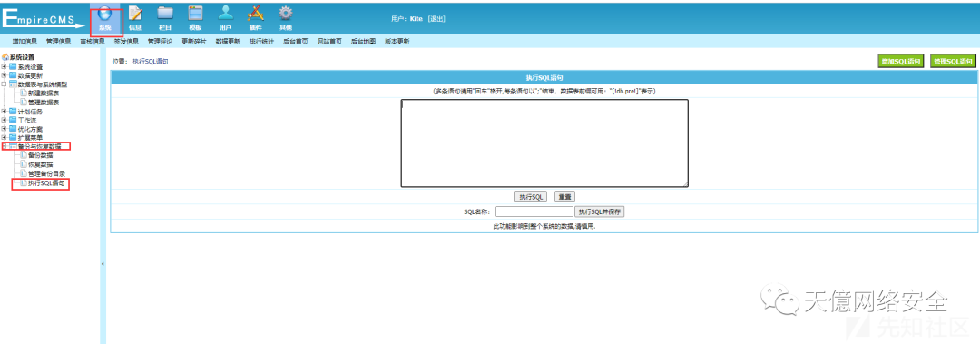Click the green 增加SQL语句 button
This screenshot has width=980, height=344.
point(901,61)
